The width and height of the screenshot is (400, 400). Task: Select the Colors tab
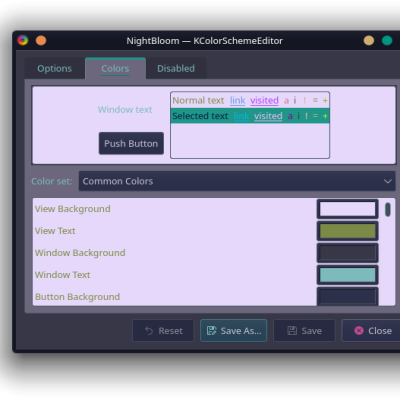coord(115,69)
